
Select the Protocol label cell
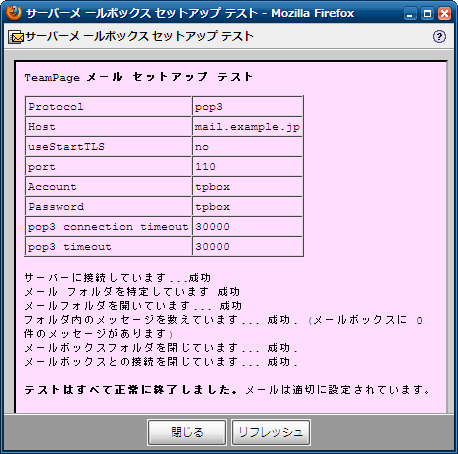coord(108,107)
